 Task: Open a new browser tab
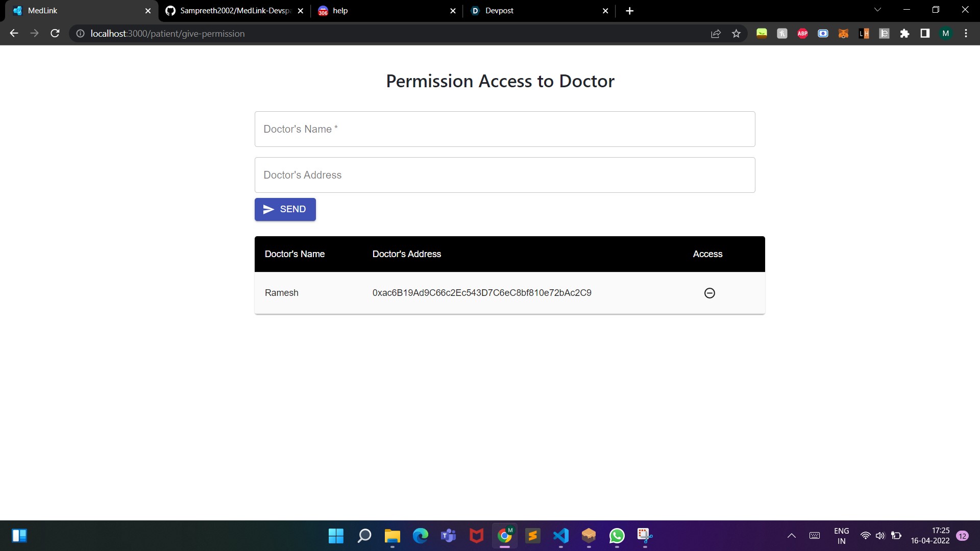coord(629,11)
